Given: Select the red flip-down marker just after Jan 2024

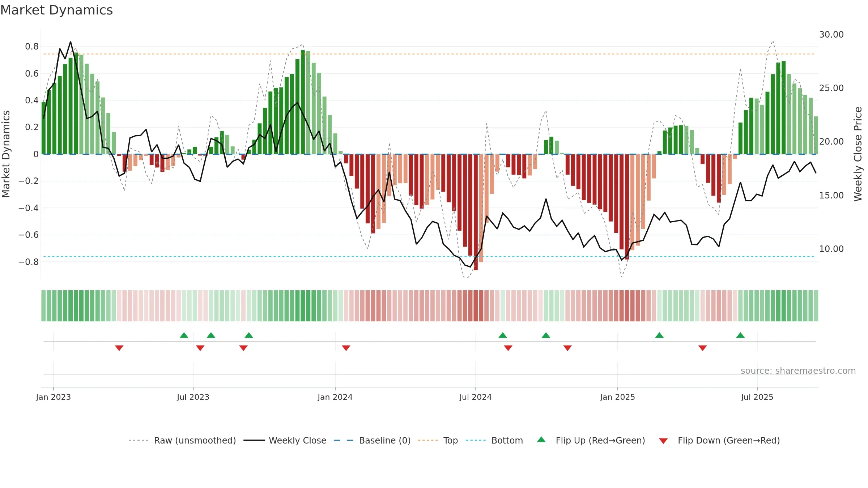Looking at the screenshot, I should 346,348.
